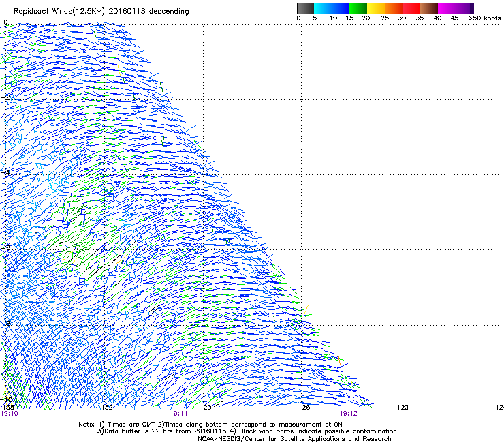Click the latitude axis label '-8'
Viewport: 504px width, 443px height.
pos(5,324)
